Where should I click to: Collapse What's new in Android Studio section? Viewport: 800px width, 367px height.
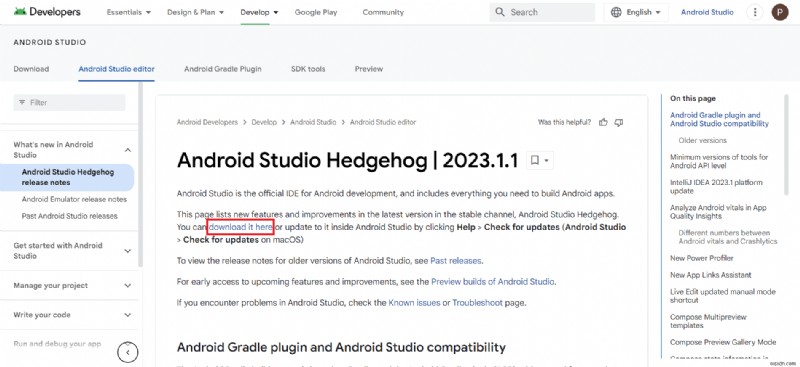click(128, 150)
